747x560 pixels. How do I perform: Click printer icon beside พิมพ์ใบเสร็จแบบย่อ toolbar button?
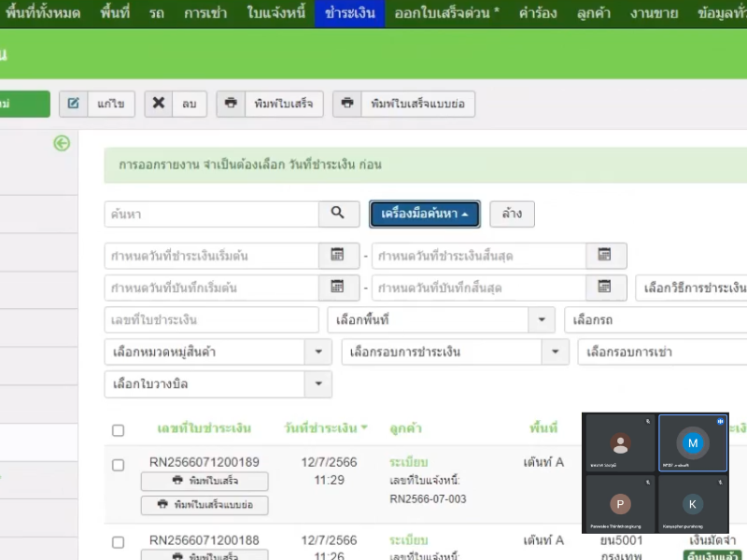point(347,104)
